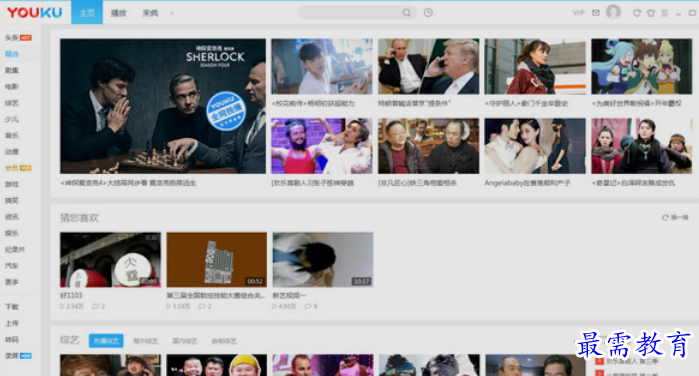Open the 非凡匠心 video thumbnail

click(428, 146)
